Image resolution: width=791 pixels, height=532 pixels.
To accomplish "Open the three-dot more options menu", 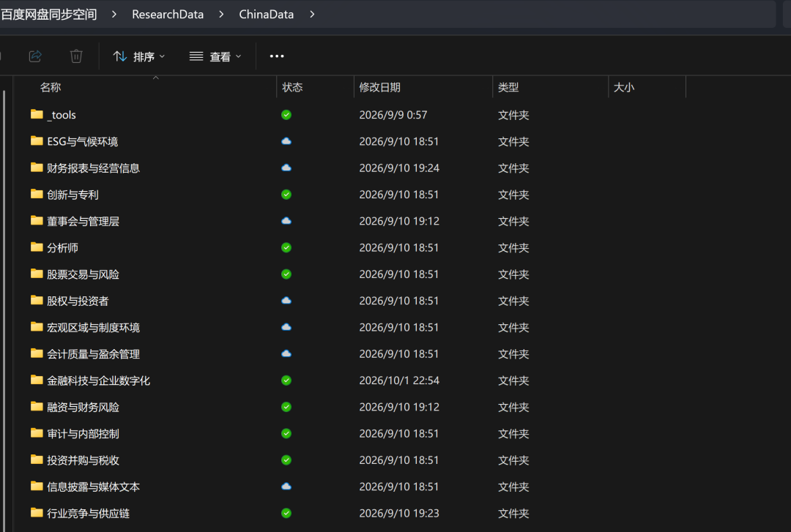I will [277, 56].
